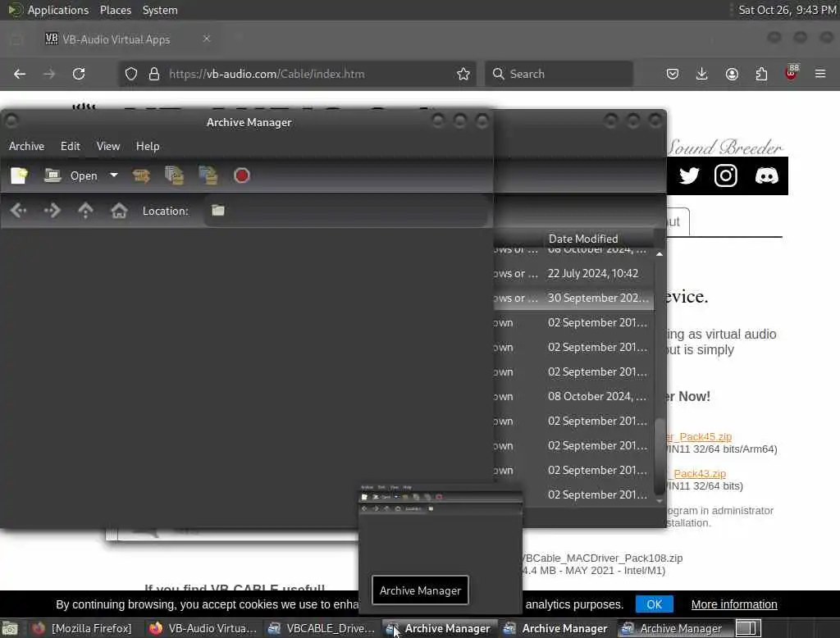Select the row dated 22 July 2024, 10:42
This screenshot has width=840, height=638.
(x=573, y=273)
